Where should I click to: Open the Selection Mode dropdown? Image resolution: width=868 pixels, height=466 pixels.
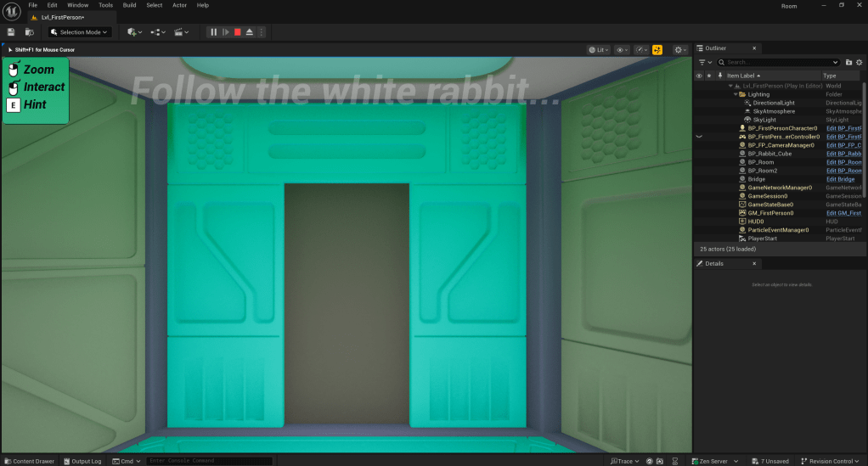click(x=80, y=32)
